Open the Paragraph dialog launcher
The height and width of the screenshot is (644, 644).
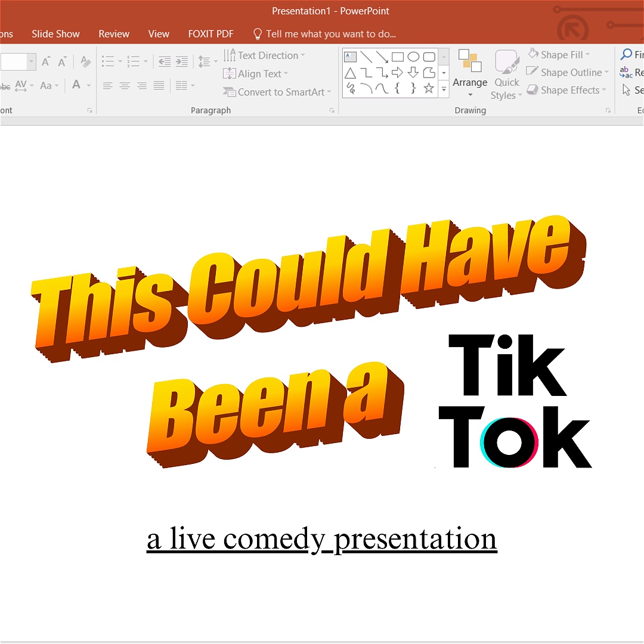[332, 110]
